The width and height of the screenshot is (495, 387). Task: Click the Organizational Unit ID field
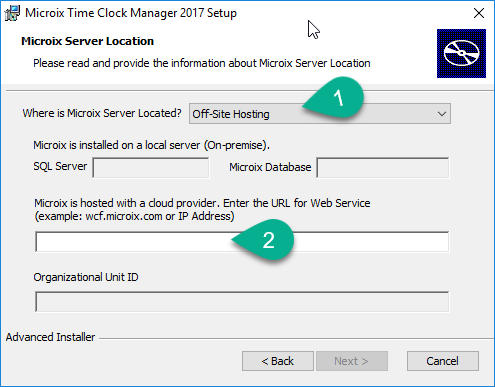pyautogui.click(x=242, y=302)
